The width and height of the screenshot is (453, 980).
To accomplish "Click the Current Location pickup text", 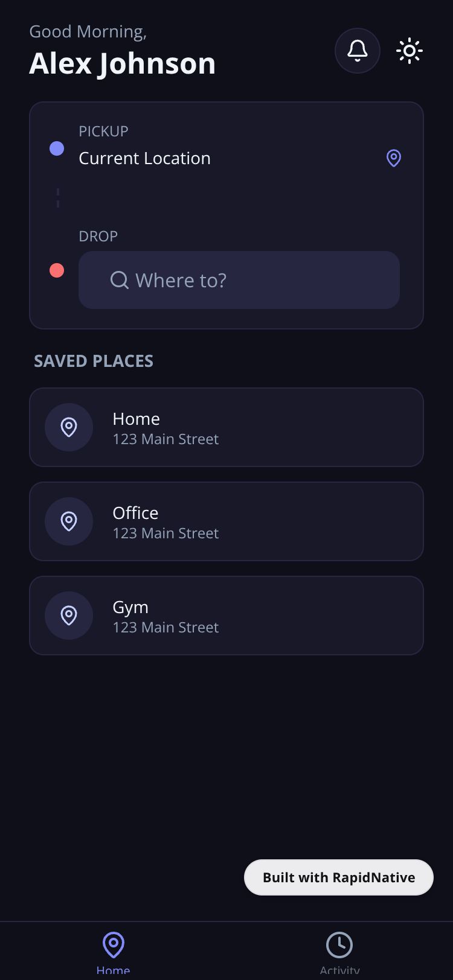I will tap(145, 158).
